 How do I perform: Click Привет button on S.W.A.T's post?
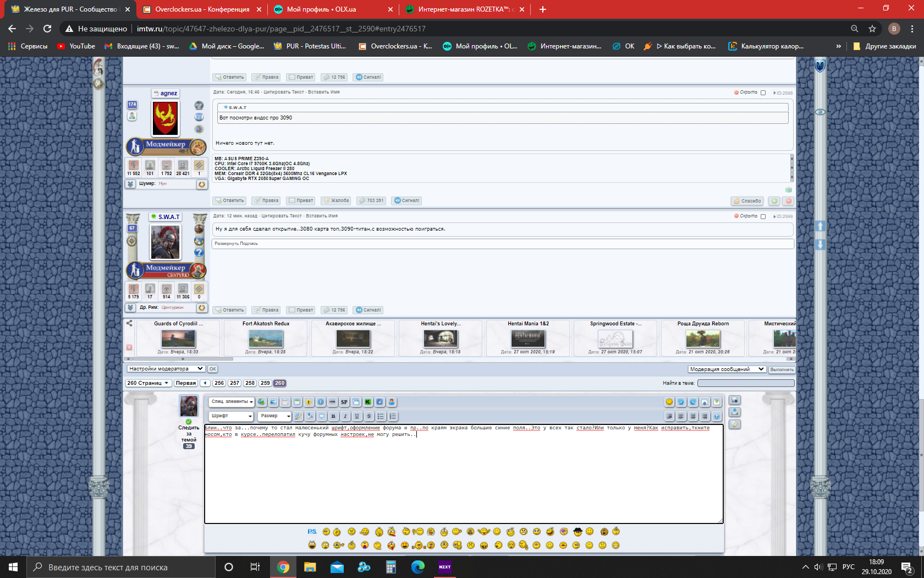coord(301,310)
